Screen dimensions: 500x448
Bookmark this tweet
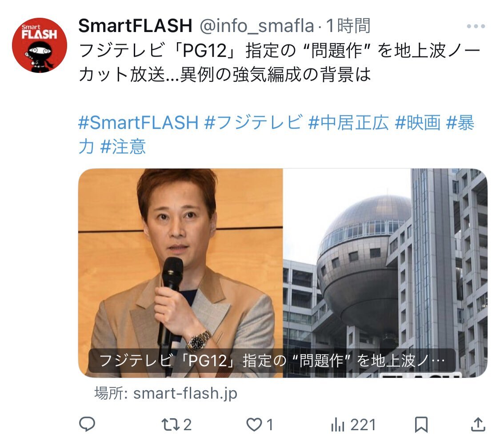click(x=421, y=425)
